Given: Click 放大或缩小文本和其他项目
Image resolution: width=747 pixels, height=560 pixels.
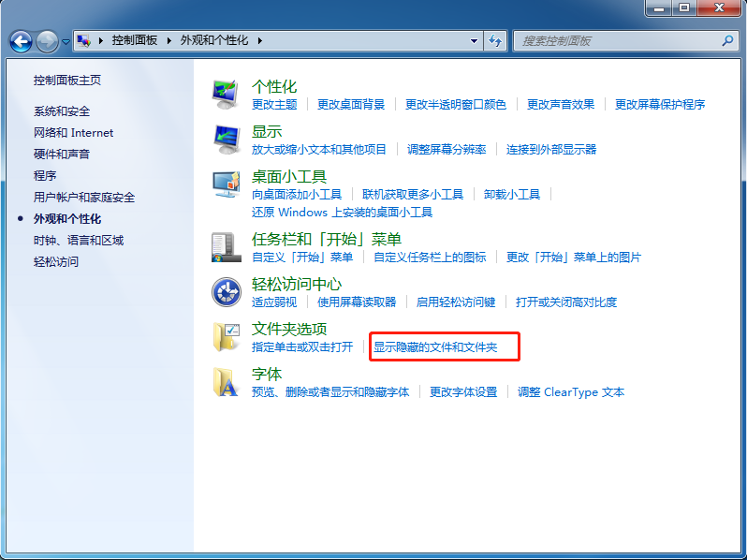Looking at the screenshot, I should tap(318, 149).
